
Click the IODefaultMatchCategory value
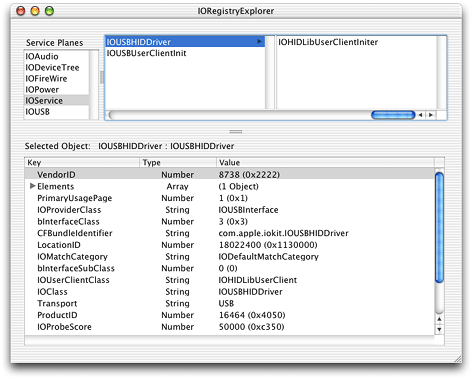(x=268, y=256)
